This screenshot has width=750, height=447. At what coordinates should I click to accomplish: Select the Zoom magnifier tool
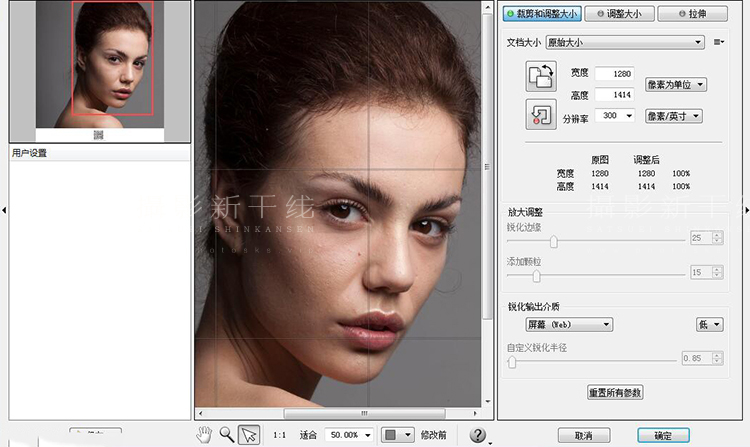227,435
